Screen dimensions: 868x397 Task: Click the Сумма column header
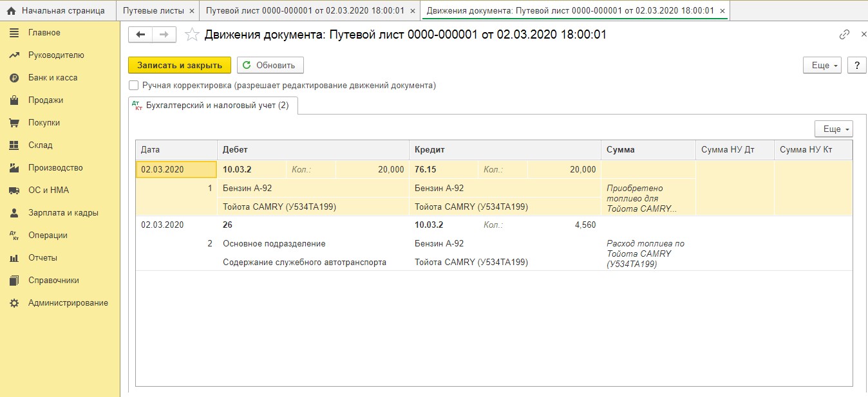[x=648, y=149]
